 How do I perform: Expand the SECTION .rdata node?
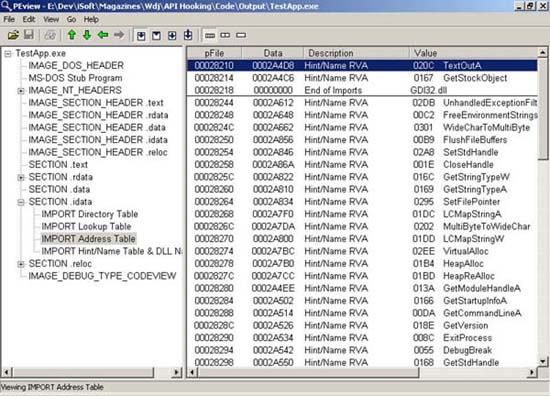(x=21, y=177)
